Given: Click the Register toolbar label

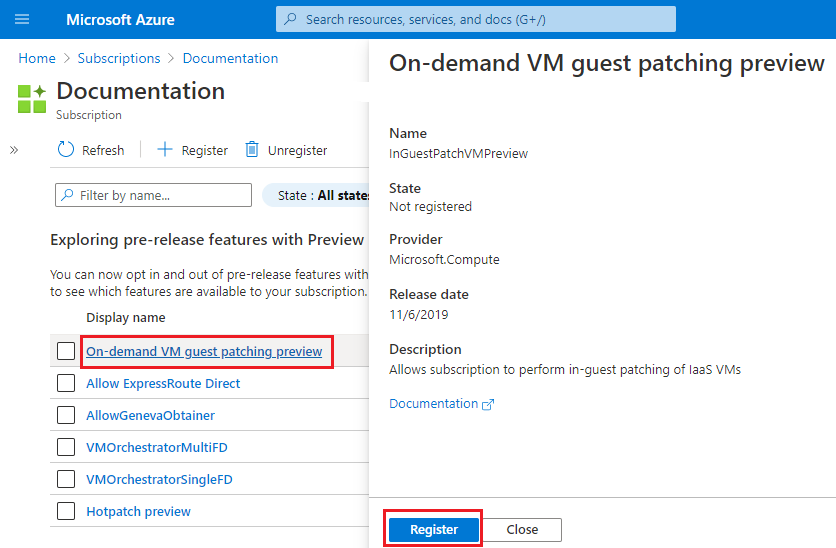Looking at the screenshot, I should [x=205, y=150].
